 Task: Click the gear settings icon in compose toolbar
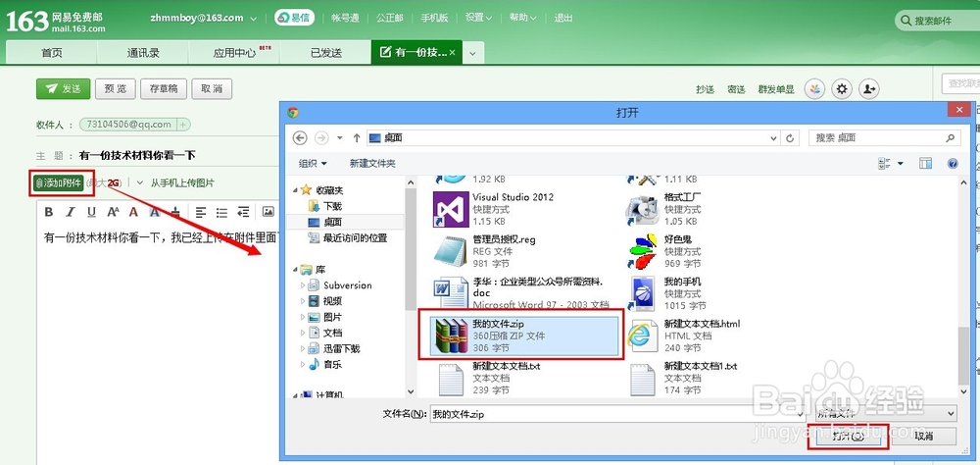(842, 89)
